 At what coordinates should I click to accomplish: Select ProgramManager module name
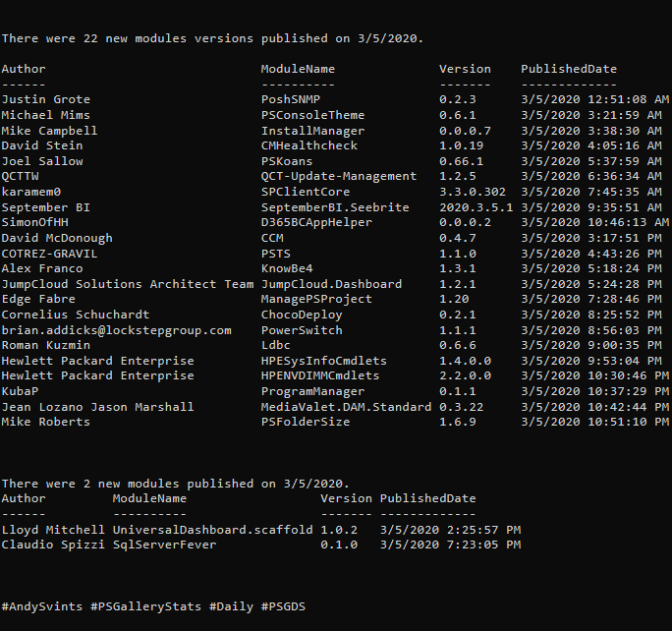click(x=312, y=392)
